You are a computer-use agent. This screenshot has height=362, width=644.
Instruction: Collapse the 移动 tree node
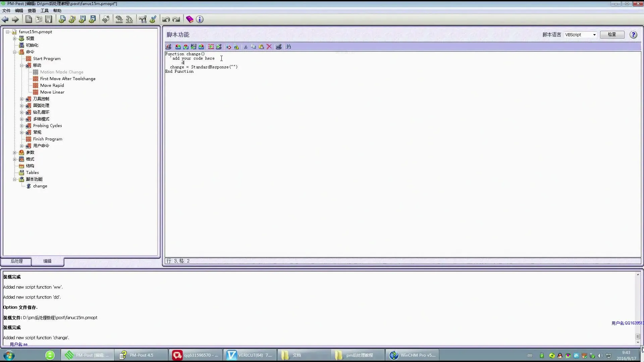pyautogui.click(x=22, y=65)
